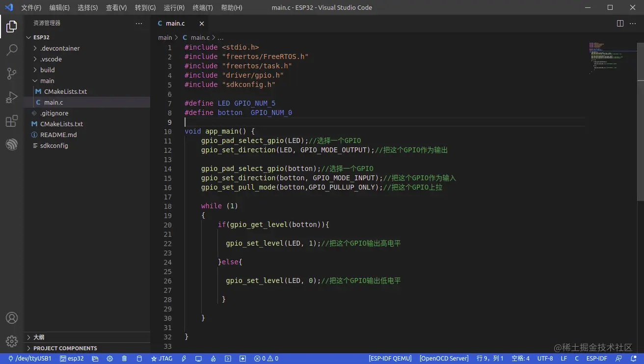The image size is (644, 364).
Task: Click the current project folder icon in status bar
Action: pyautogui.click(x=95, y=359)
